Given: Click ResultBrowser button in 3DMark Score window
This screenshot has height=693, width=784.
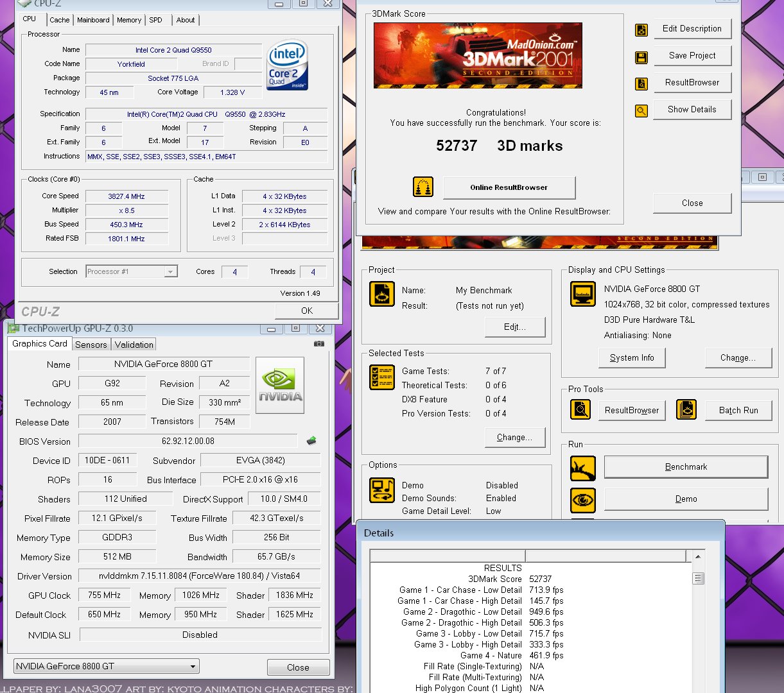Looking at the screenshot, I should point(692,83).
